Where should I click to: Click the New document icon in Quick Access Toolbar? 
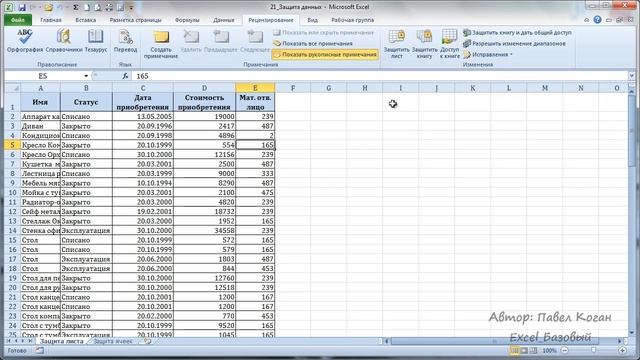coord(87,7)
